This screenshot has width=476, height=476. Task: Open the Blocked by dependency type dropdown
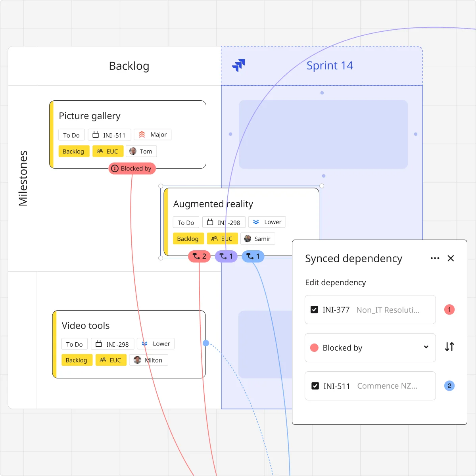coord(426,347)
